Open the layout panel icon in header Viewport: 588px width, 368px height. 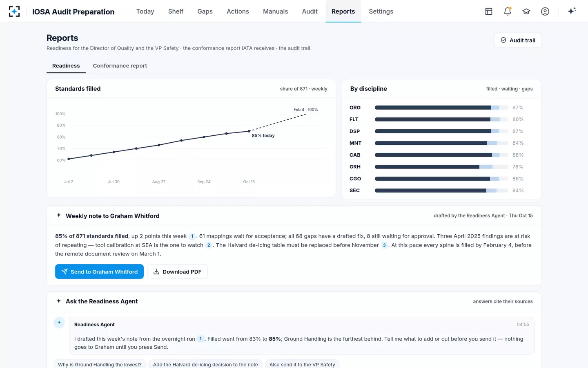pyautogui.click(x=489, y=11)
